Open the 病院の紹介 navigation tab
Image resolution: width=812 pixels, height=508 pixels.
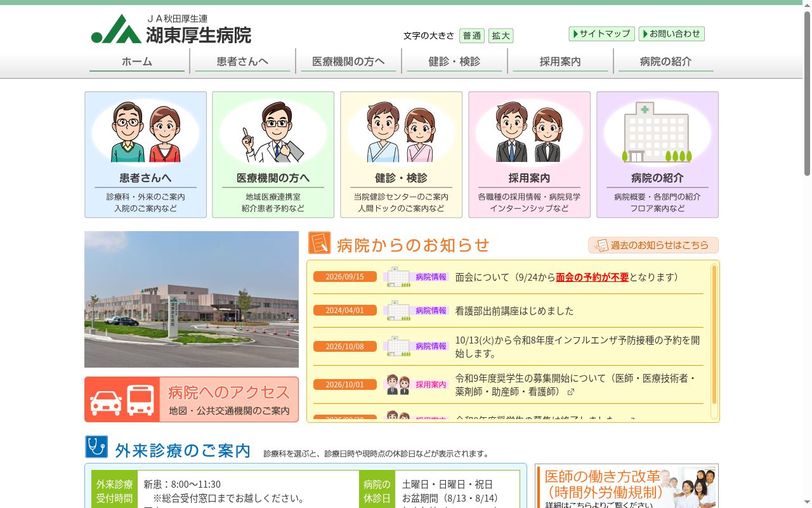(666, 62)
